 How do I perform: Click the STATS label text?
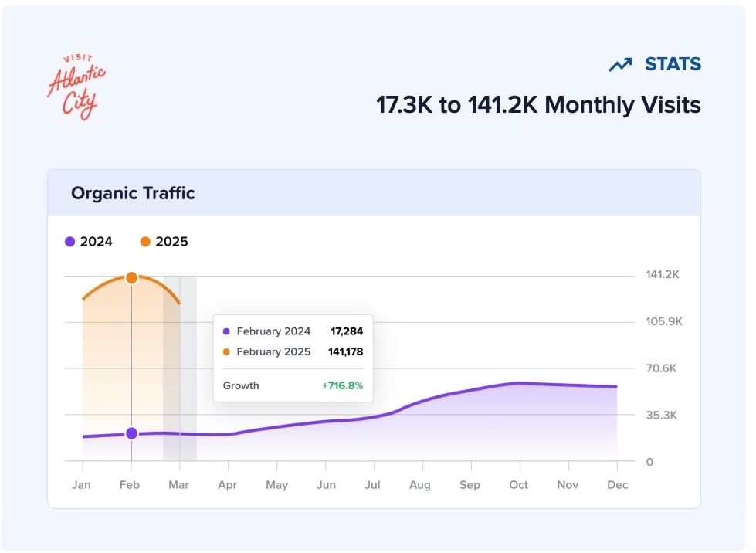673,64
